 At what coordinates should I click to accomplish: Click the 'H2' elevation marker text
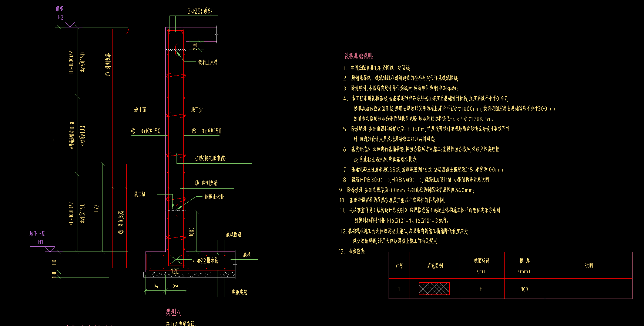[61, 17]
